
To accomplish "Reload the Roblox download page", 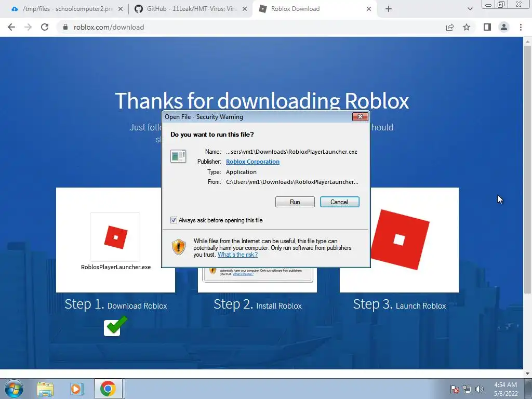I will point(45,27).
